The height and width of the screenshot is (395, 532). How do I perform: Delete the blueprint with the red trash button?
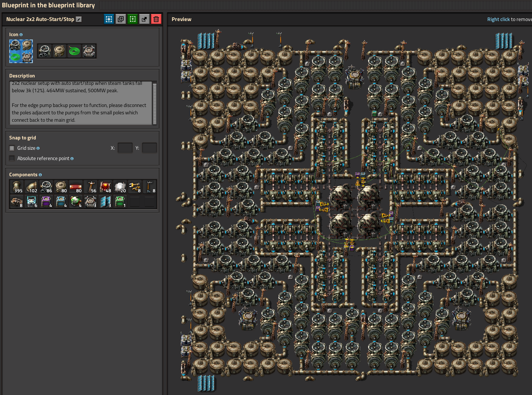point(156,19)
